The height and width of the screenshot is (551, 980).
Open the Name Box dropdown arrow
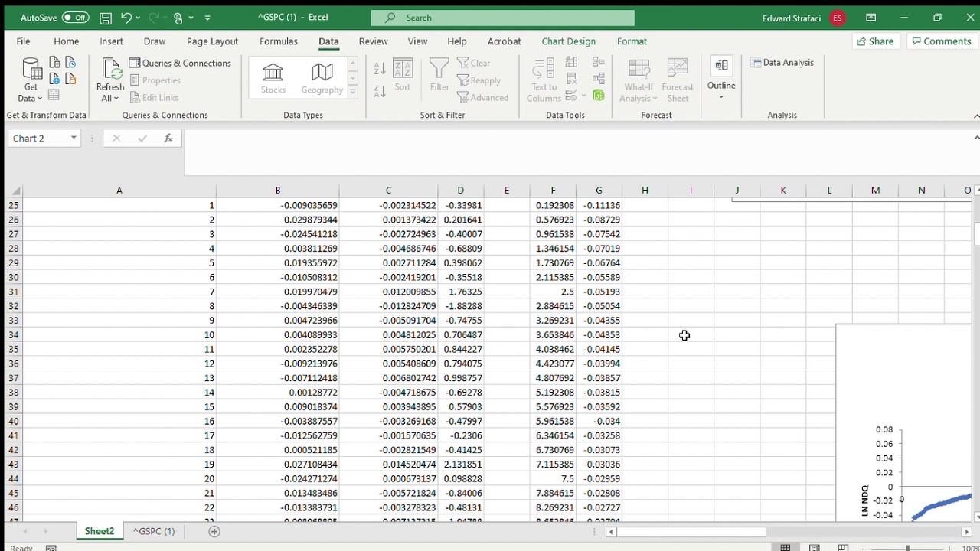(73, 139)
